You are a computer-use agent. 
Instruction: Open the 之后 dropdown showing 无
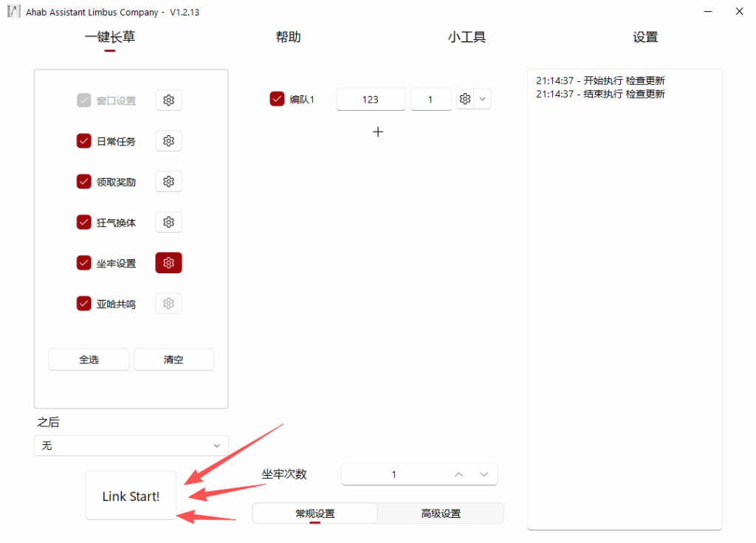pos(131,445)
